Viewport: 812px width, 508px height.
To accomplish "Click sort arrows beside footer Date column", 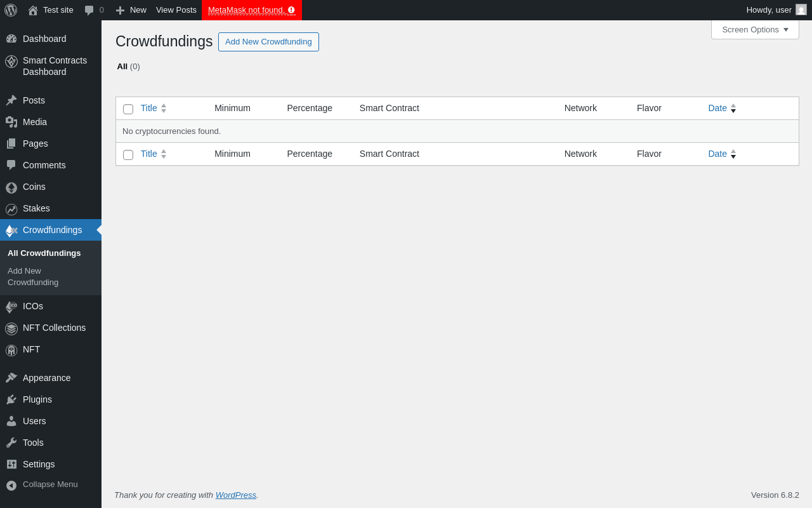I will (733, 154).
